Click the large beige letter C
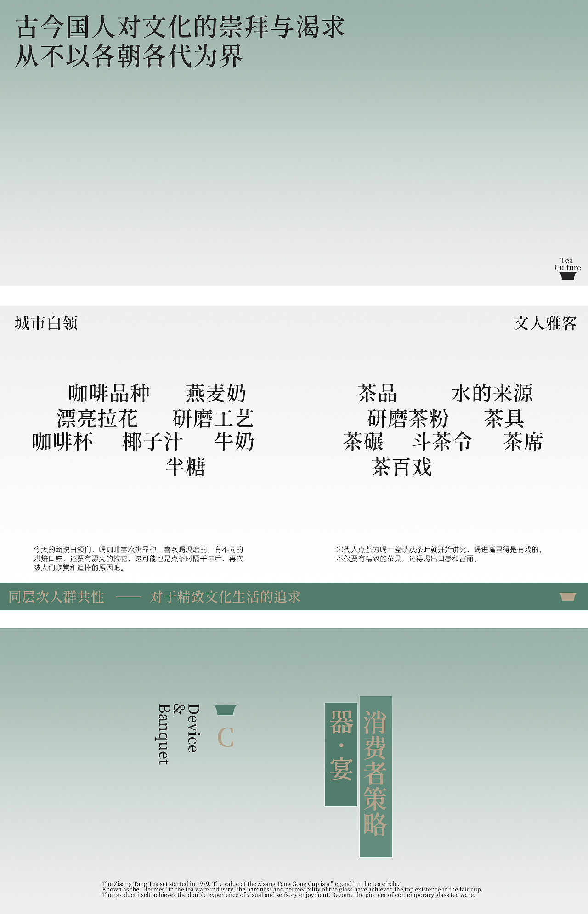 click(x=226, y=738)
